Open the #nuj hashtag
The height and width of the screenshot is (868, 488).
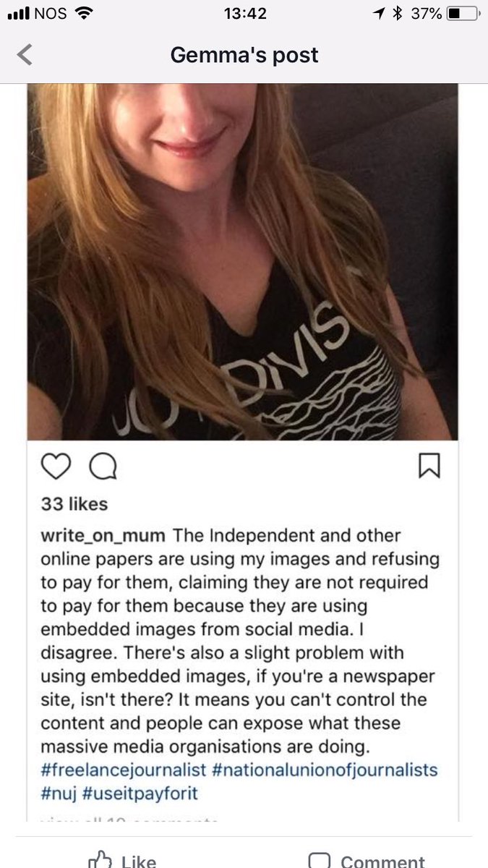point(56,793)
